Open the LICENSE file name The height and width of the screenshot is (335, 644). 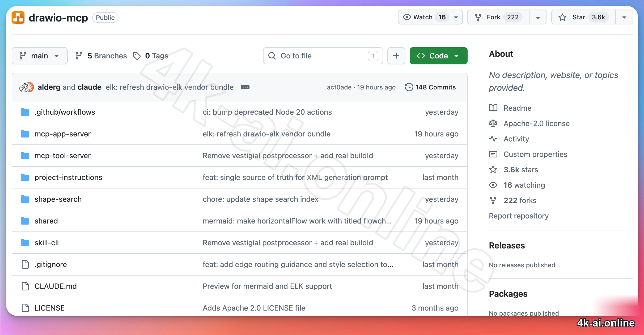click(x=49, y=308)
